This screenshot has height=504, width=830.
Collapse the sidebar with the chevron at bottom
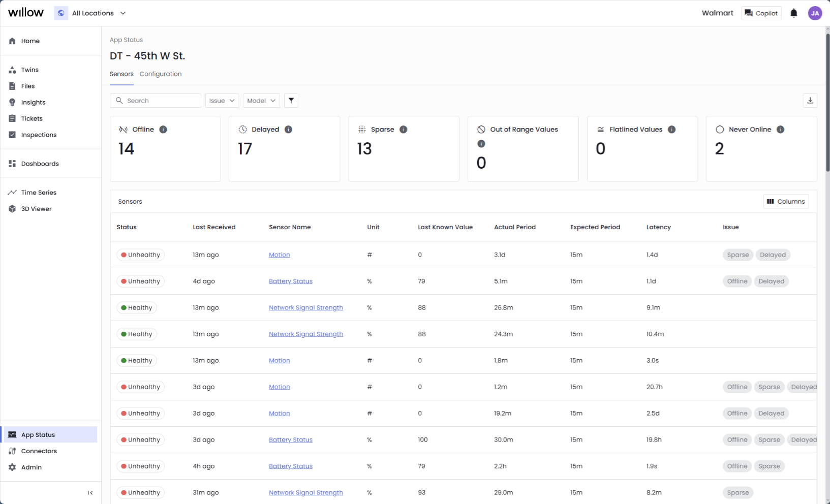[x=90, y=492]
